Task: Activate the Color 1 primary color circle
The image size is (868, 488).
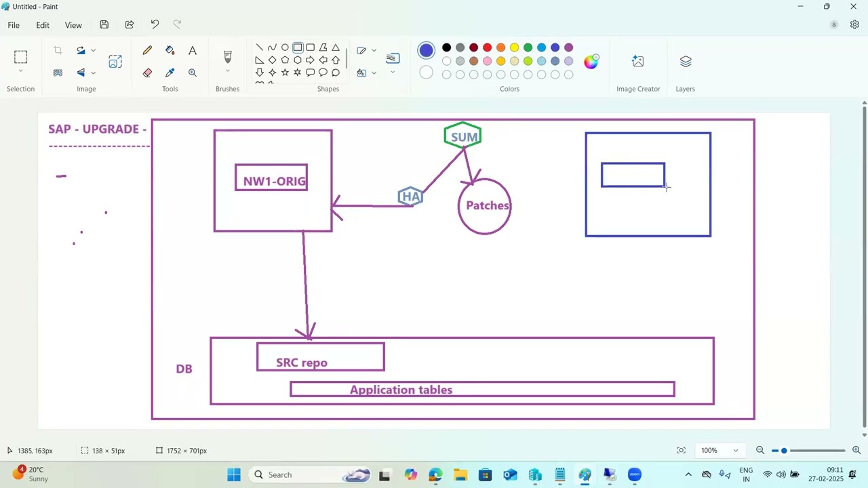Action: tap(426, 50)
